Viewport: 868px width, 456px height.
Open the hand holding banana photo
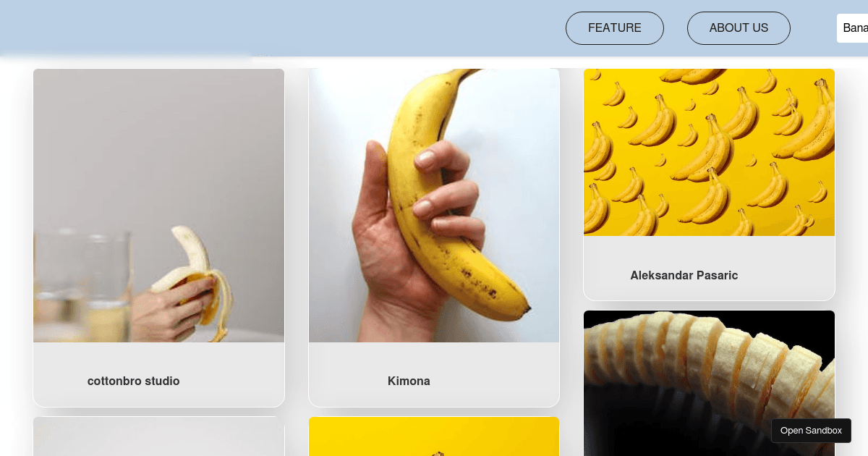tap(434, 206)
